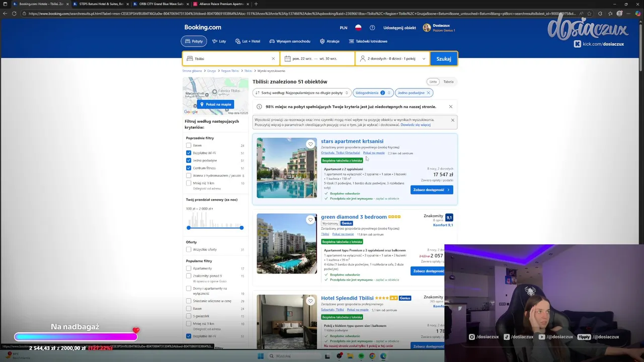The height and width of the screenshot is (362, 644).
Task: Check Wszystkie oferty checkbox
Action: click(x=189, y=249)
